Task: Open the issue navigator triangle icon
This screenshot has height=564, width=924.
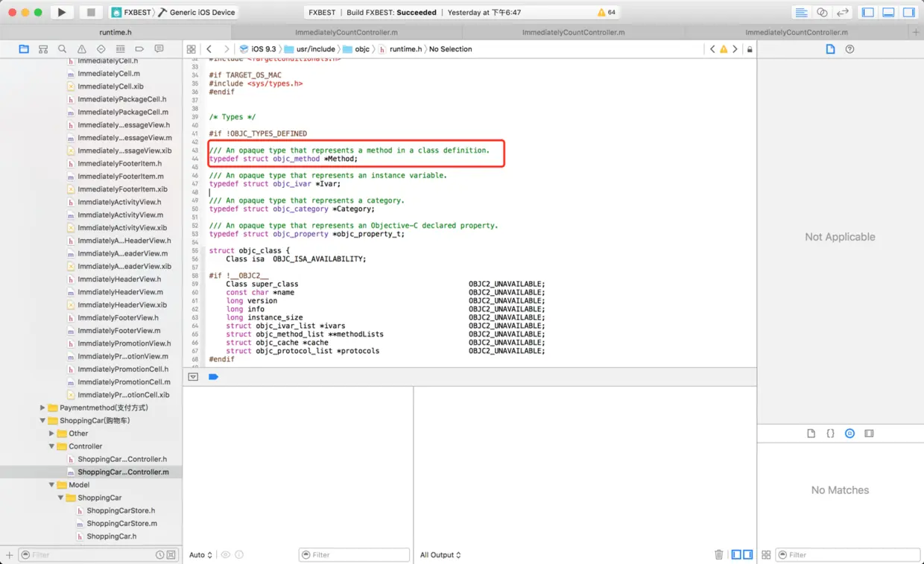Action: click(82, 48)
